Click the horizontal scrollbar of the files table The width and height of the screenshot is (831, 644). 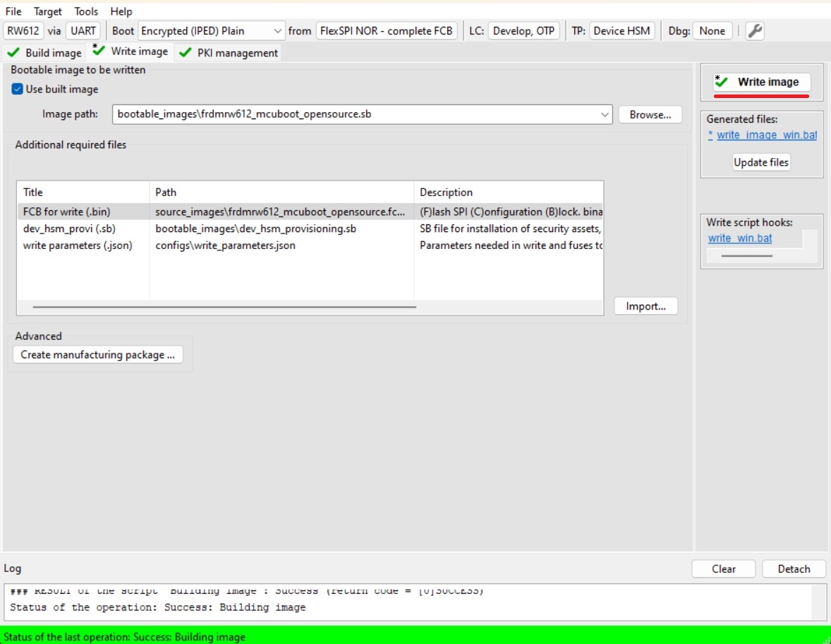224,306
